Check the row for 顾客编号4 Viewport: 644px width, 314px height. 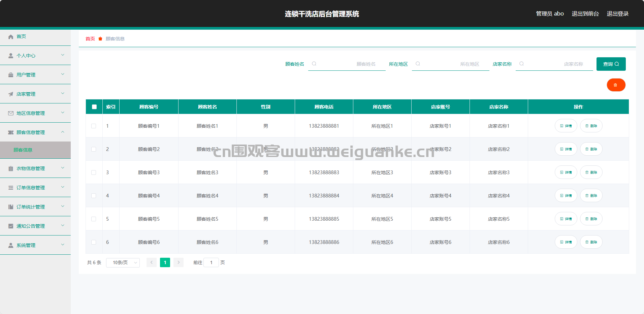94,196
